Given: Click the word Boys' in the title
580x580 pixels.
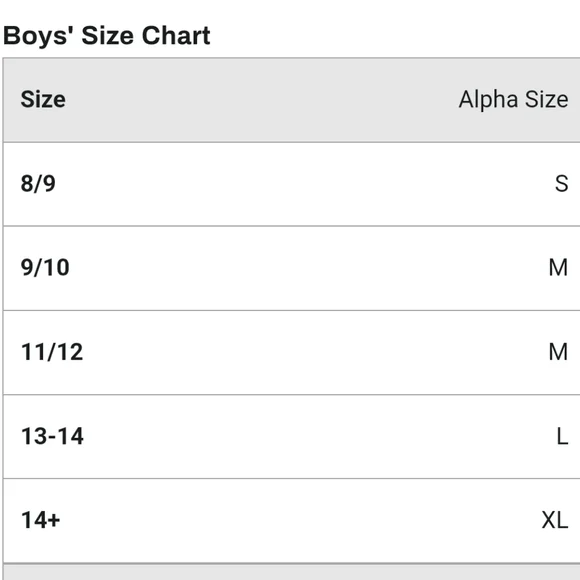Looking at the screenshot, I should pos(38,36).
